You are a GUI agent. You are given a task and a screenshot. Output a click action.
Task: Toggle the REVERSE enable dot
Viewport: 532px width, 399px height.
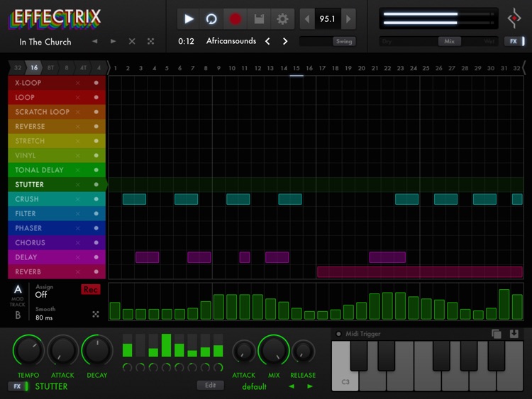coord(96,126)
